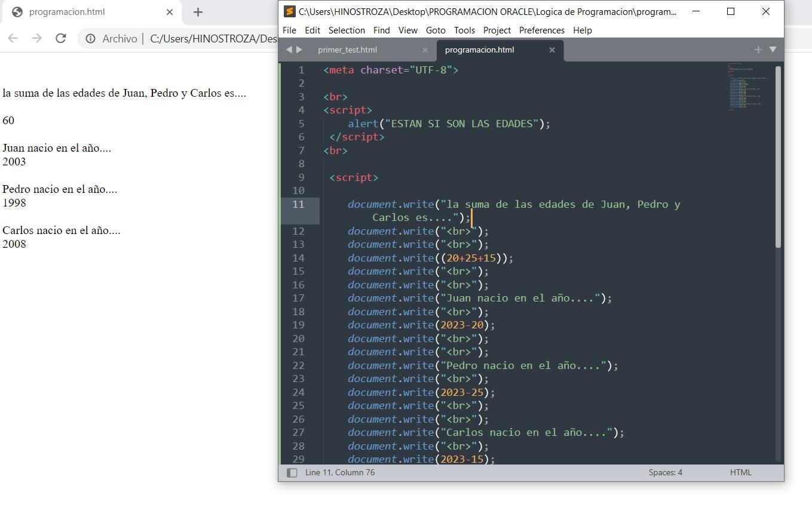Open the tab list dropdown arrow
Viewport: 812px width, 529px height.
pyautogui.click(x=773, y=50)
